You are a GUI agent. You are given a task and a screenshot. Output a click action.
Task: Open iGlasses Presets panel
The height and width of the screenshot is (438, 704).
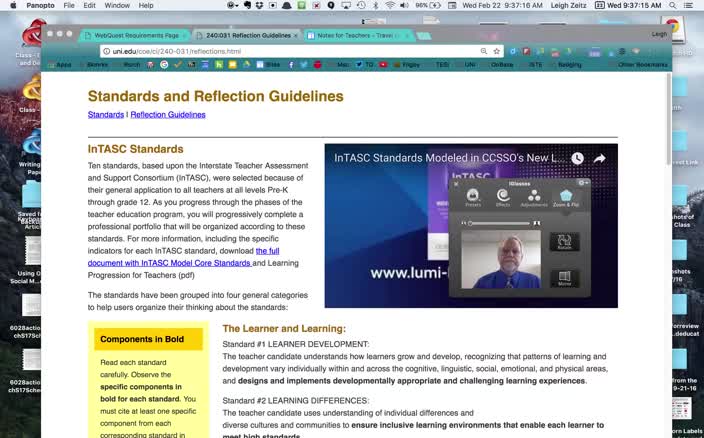(x=473, y=198)
